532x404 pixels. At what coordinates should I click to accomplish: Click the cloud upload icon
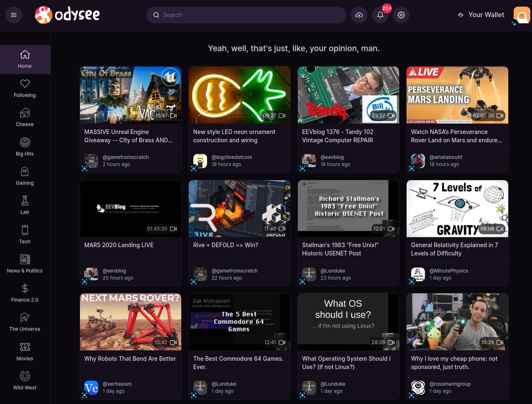coord(359,15)
